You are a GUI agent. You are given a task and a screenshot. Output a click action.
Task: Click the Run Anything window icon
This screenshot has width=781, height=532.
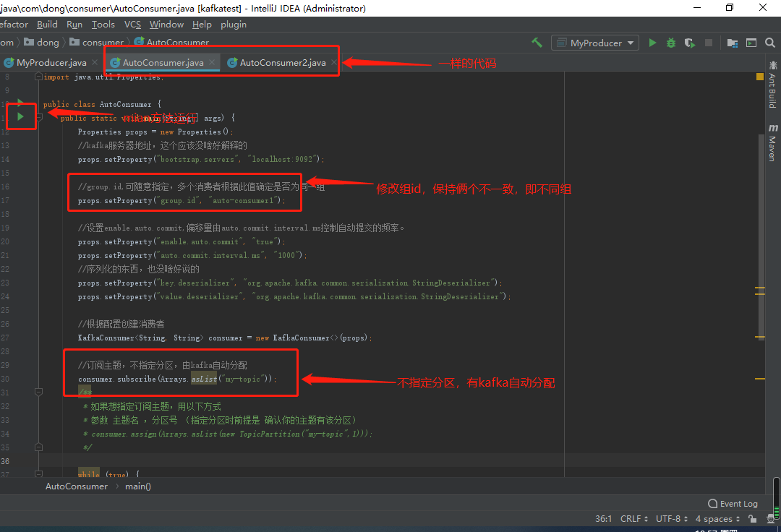(x=751, y=43)
